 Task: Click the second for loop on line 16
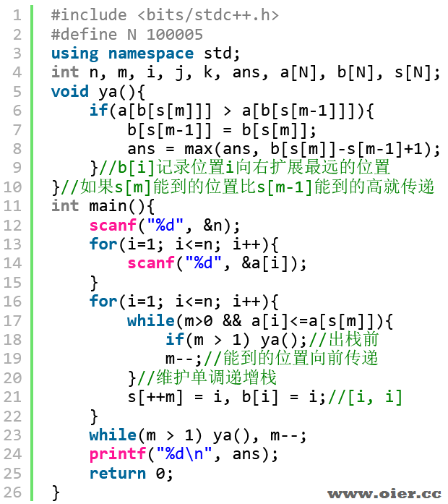184,302
